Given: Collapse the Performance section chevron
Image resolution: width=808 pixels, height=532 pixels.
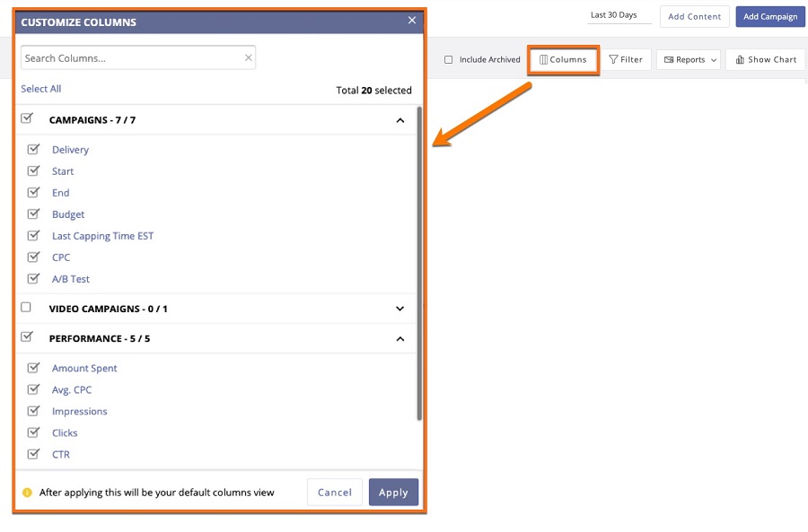Looking at the screenshot, I should click(400, 339).
